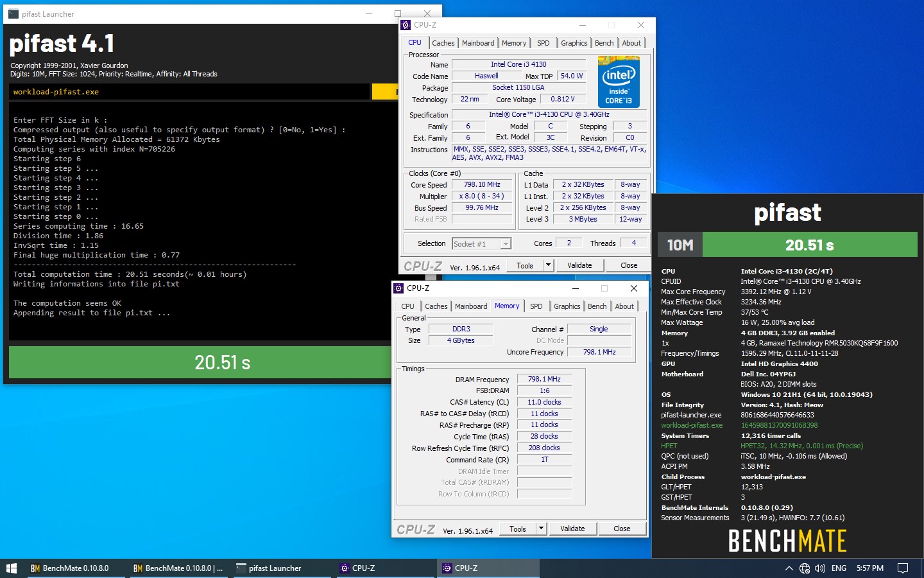This screenshot has width=924, height=578.
Task: Open Bench tab in upper CPU-Z window
Action: coord(604,43)
